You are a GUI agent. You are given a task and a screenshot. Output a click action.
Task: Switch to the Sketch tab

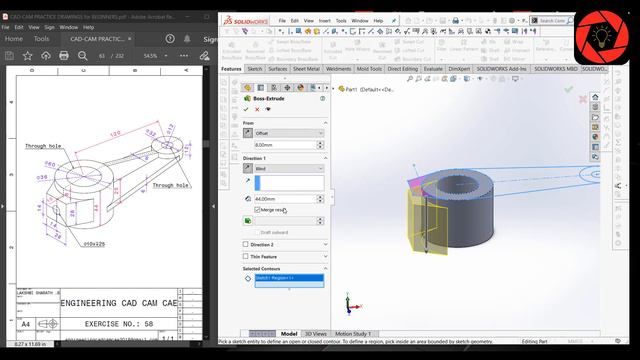point(255,69)
